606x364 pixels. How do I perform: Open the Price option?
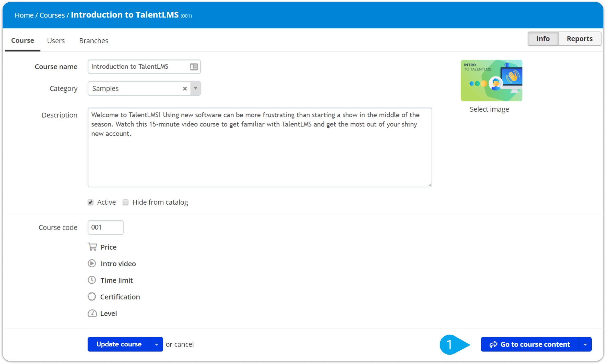pyautogui.click(x=108, y=247)
